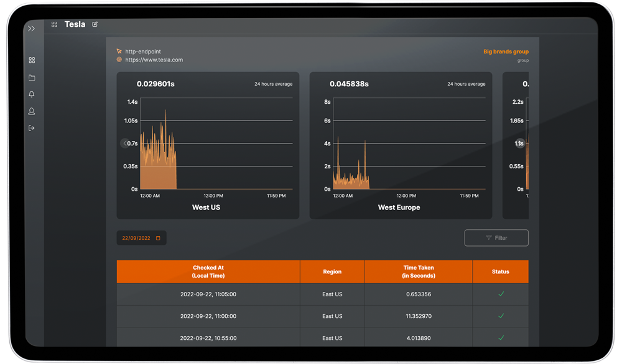This screenshot has width=622, height=364.
Task: Click the 4.013890 time value
Action: [x=419, y=339]
